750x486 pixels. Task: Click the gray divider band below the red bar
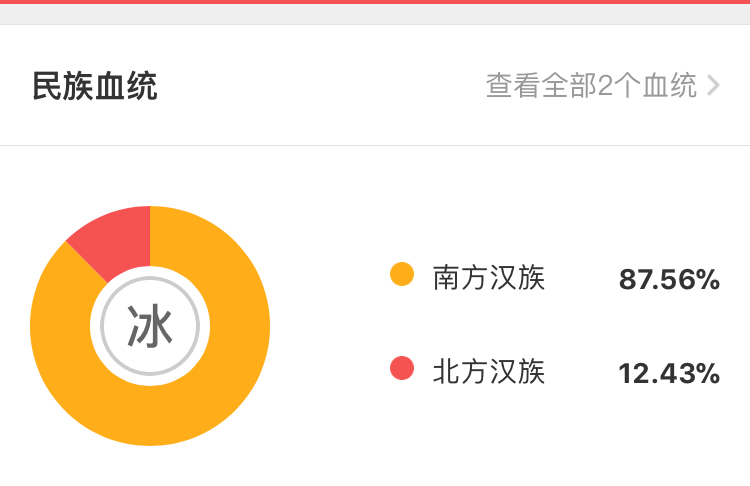pyautogui.click(x=375, y=14)
